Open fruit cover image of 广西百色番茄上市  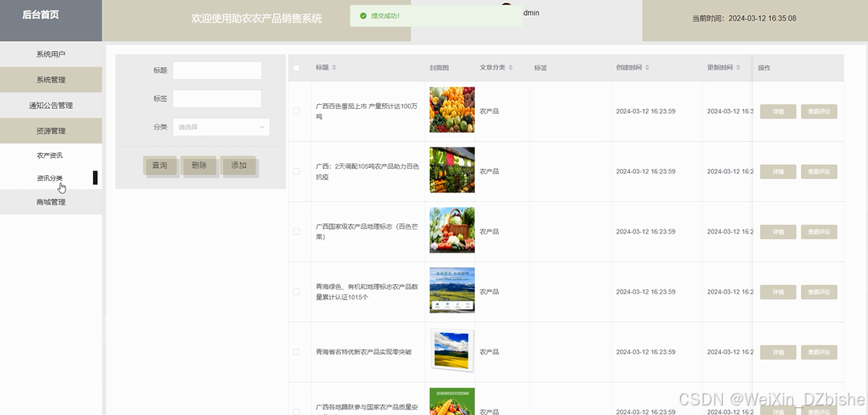tap(451, 110)
